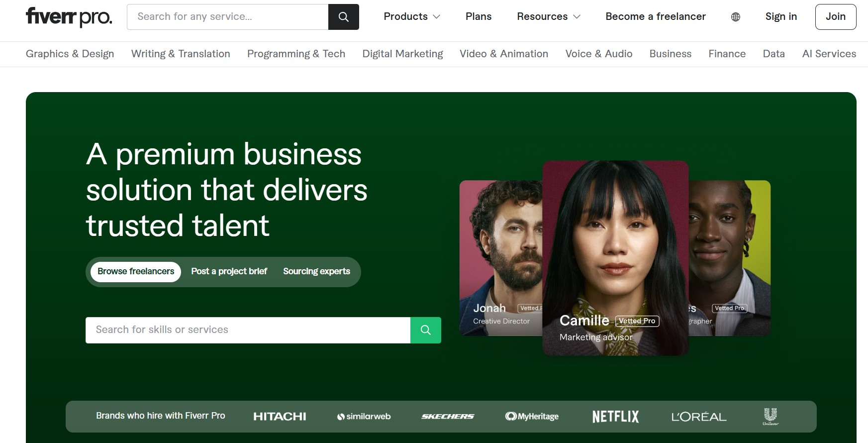This screenshot has height=443, width=868.
Task: Expand the Resources dropdown menu
Action: point(548,17)
